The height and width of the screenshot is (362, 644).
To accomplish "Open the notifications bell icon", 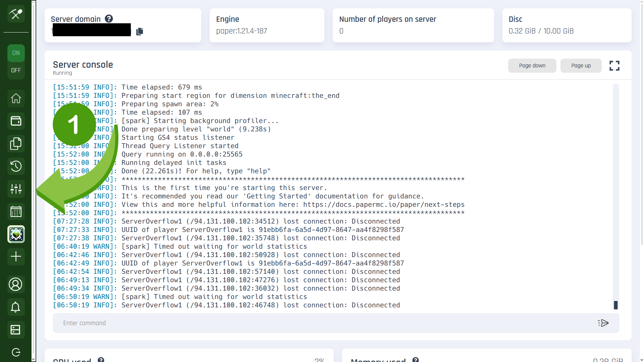I will pyautogui.click(x=16, y=307).
